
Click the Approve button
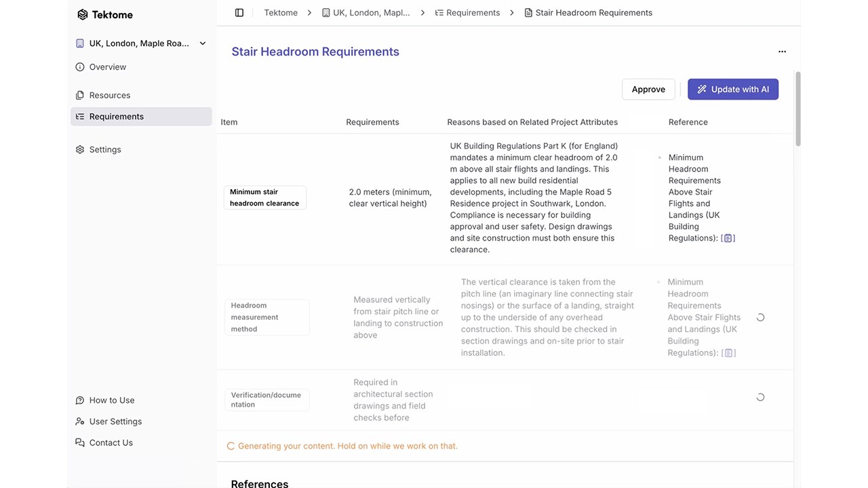pos(648,89)
